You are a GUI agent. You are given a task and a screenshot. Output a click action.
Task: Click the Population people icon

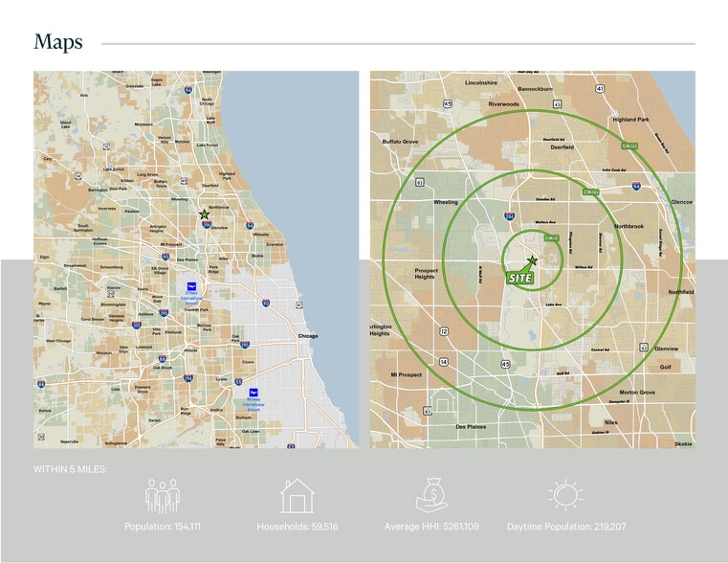point(162,496)
